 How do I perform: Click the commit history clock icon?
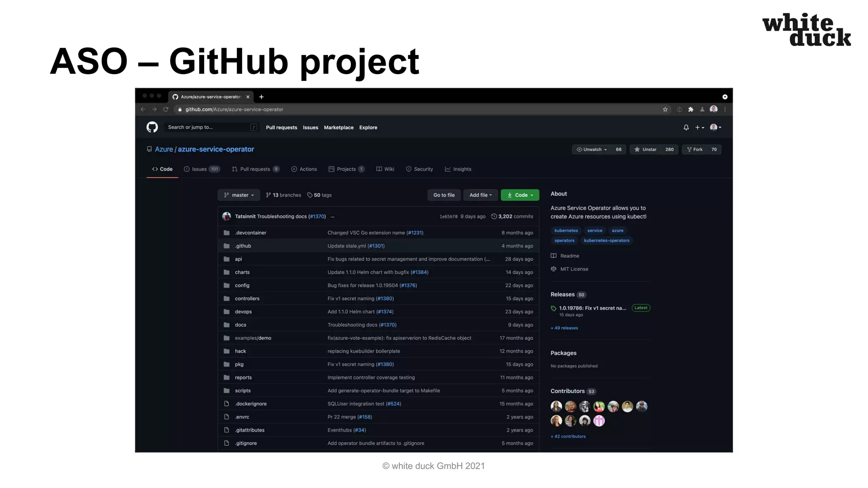pos(494,216)
